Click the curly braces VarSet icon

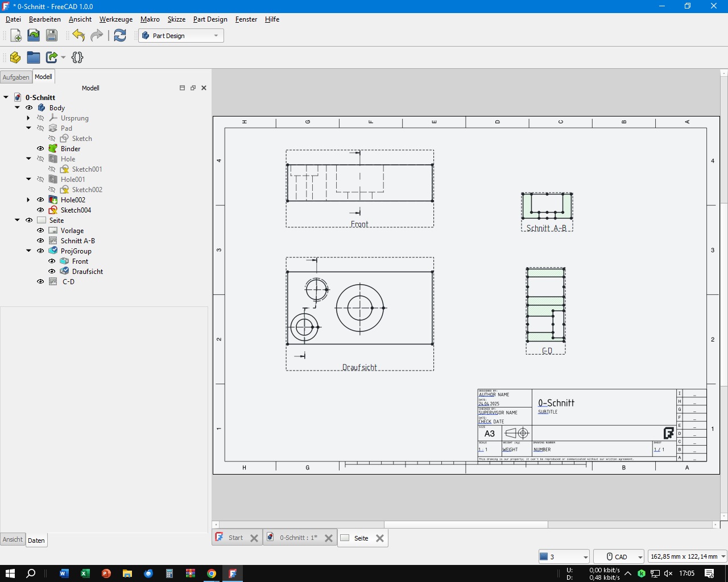click(x=77, y=57)
